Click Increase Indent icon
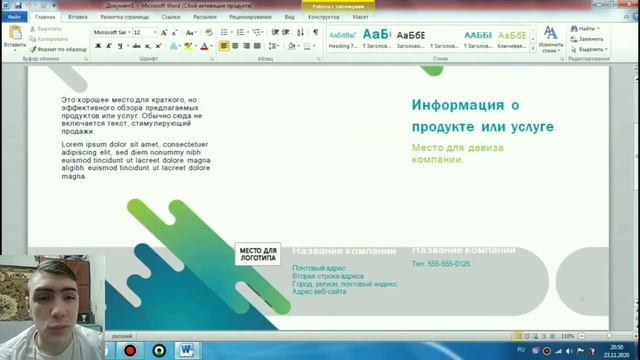Image resolution: width=640 pixels, height=360 pixels. pyautogui.click(x=286, y=32)
